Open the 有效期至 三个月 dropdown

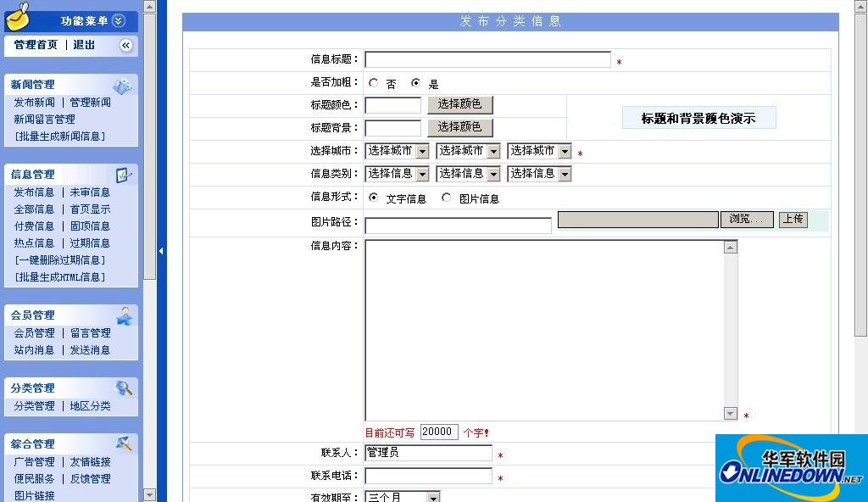click(x=403, y=496)
